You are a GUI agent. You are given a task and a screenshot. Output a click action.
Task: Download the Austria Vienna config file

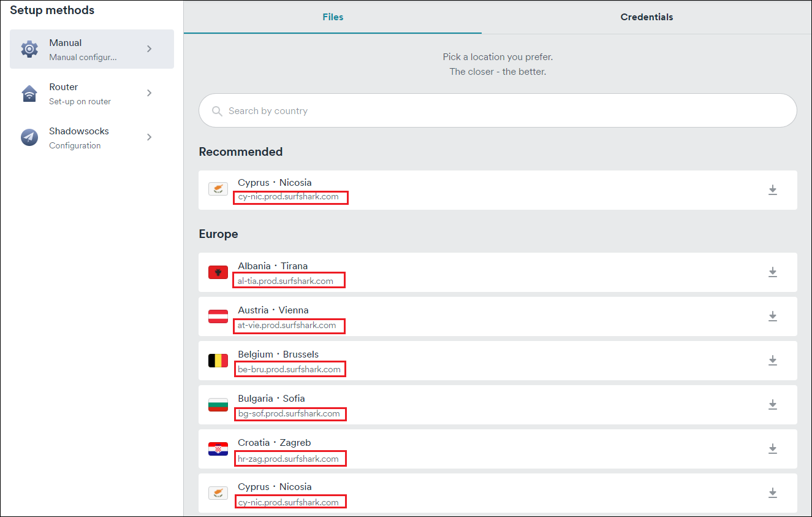point(772,316)
